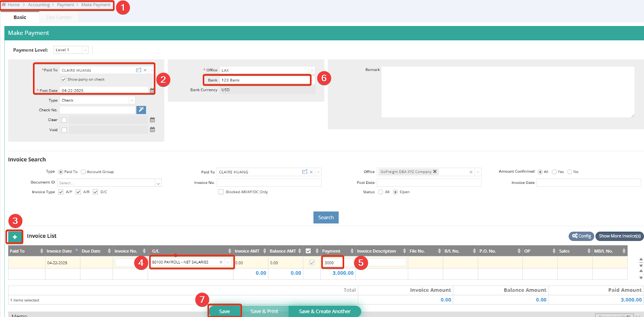Image resolution: width=644 pixels, height=317 pixels.
Task: Click the green plus add invoice row button
Action: tap(14, 237)
